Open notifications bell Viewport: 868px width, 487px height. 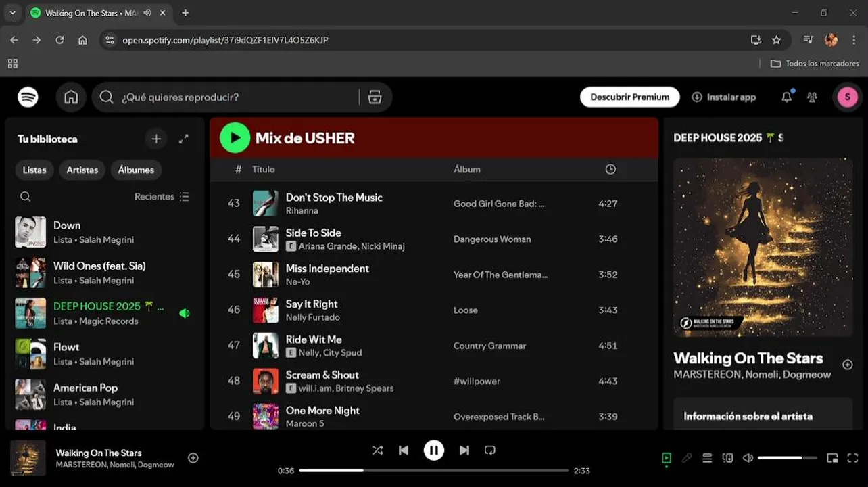[786, 97]
